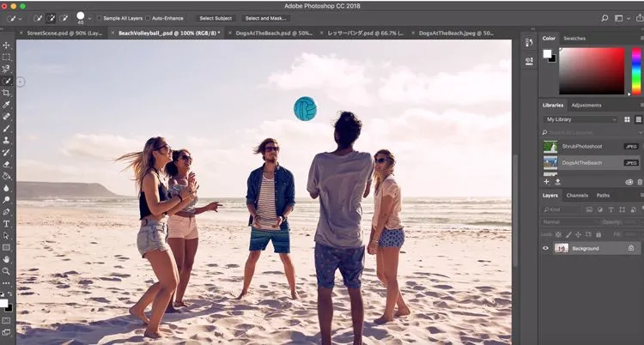Switch to the Channels tab
Image resolution: width=644 pixels, height=345 pixels.
[x=577, y=195]
